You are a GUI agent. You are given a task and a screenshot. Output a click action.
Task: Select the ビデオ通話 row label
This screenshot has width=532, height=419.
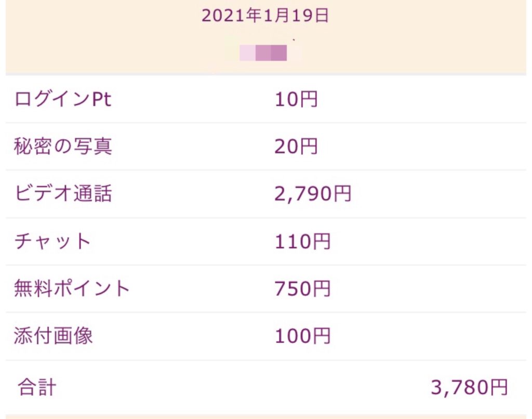tap(63, 194)
